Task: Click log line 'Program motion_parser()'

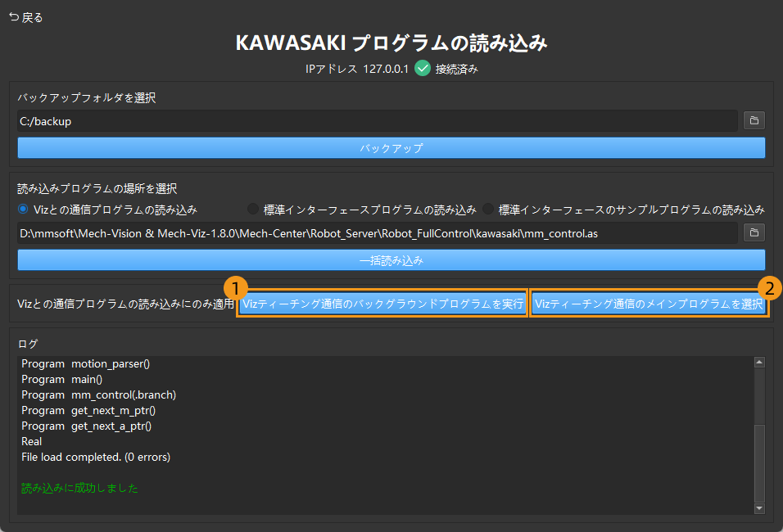Action: (x=85, y=364)
